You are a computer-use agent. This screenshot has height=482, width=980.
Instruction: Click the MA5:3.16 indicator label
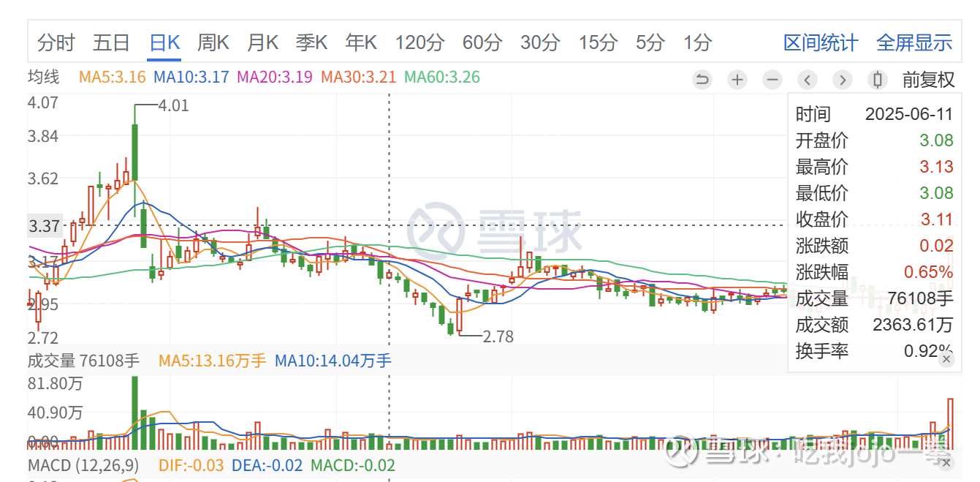pyautogui.click(x=113, y=77)
